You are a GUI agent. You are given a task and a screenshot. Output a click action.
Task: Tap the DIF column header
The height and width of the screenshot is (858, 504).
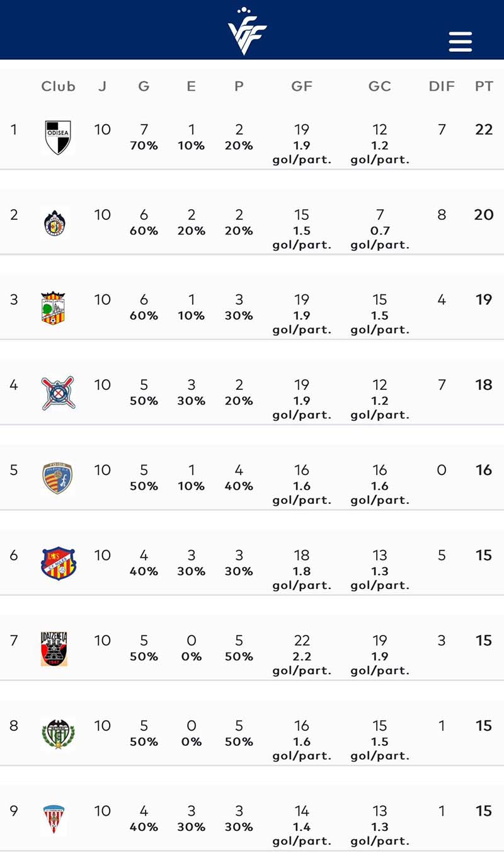click(x=442, y=86)
